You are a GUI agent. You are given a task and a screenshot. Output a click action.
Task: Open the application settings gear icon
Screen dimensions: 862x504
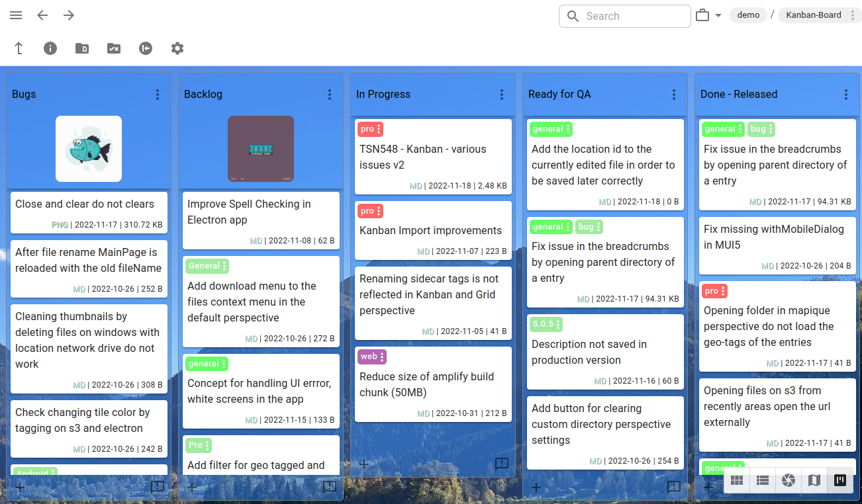(x=177, y=48)
